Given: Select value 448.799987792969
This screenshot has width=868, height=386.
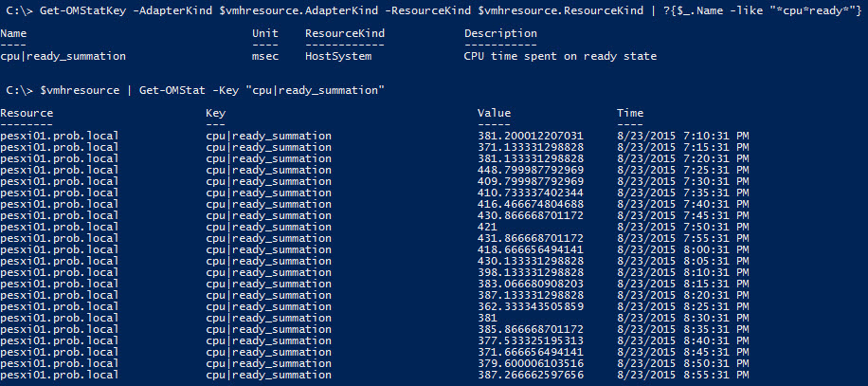Looking at the screenshot, I should [x=531, y=170].
